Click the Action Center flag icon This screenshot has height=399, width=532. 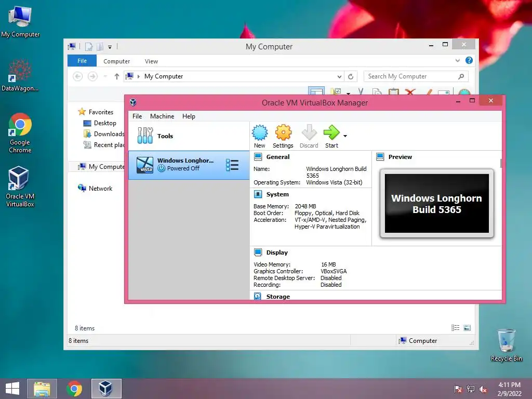click(x=458, y=389)
